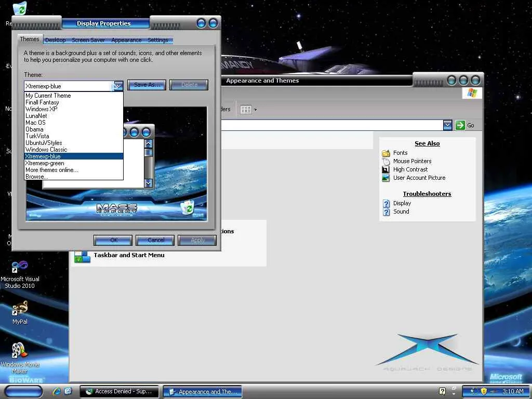This screenshot has height=399, width=532.
Task: Choose More themes online option
Action: 74,170
